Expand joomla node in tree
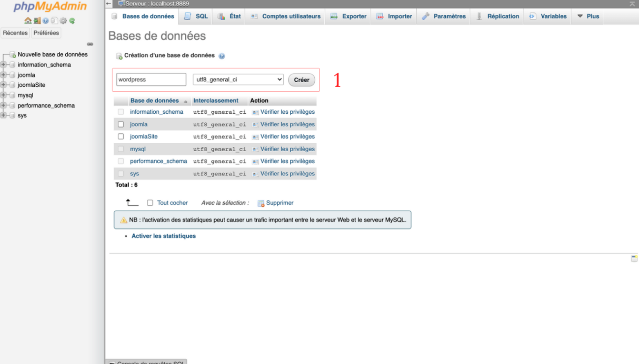This screenshot has width=639, height=364. click(x=3, y=75)
